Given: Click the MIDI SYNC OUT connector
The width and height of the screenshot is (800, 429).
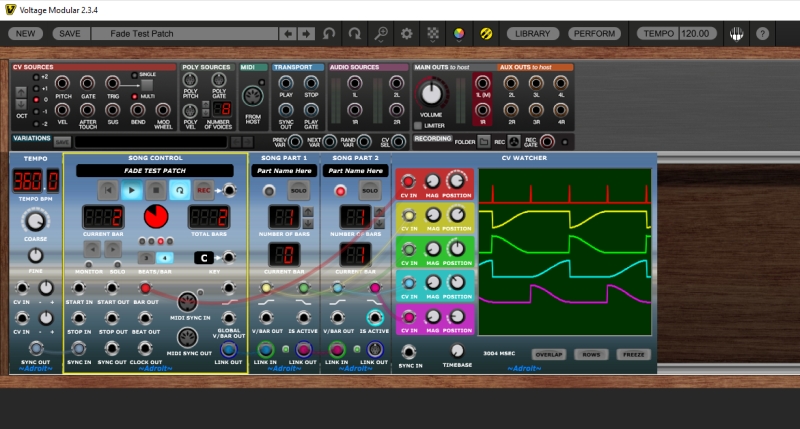Looking at the screenshot, I should 188,338.
